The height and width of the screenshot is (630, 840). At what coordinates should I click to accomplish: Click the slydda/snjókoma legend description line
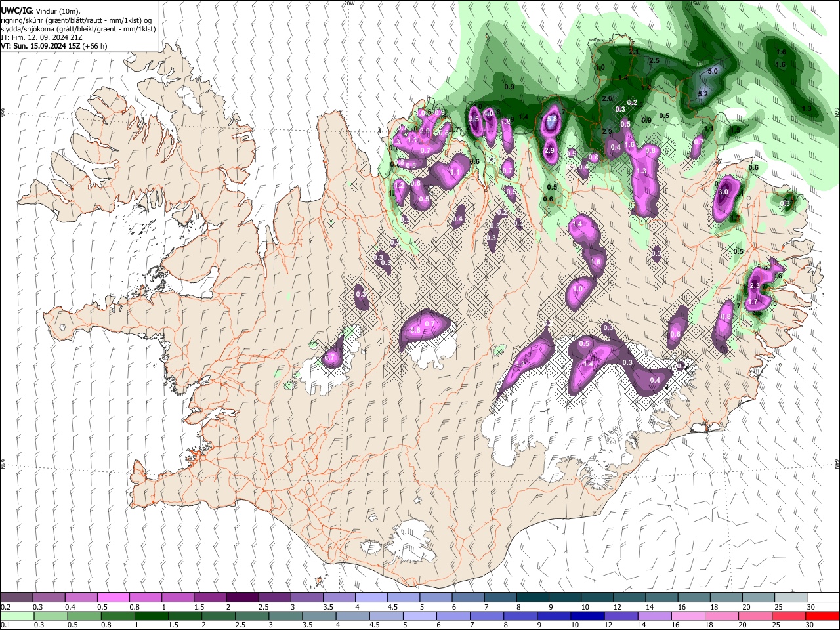click(x=78, y=30)
